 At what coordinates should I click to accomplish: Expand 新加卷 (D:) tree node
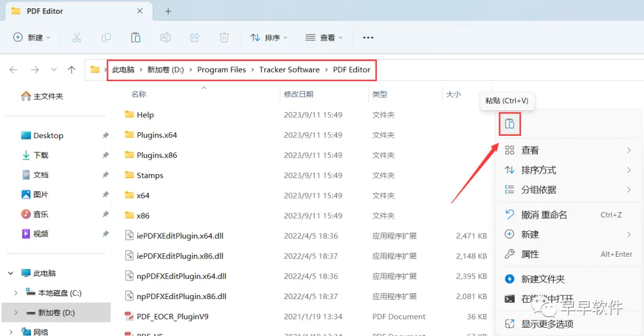[x=16, y=313]
